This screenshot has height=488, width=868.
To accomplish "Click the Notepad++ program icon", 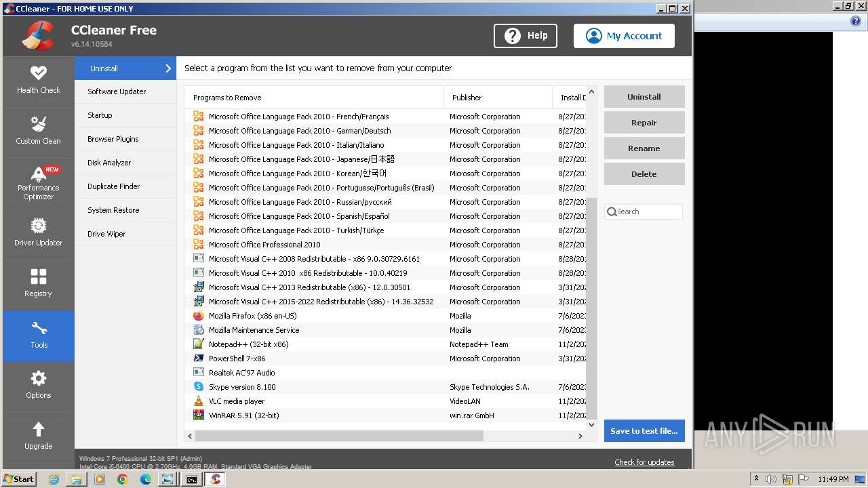I will 199,344.
